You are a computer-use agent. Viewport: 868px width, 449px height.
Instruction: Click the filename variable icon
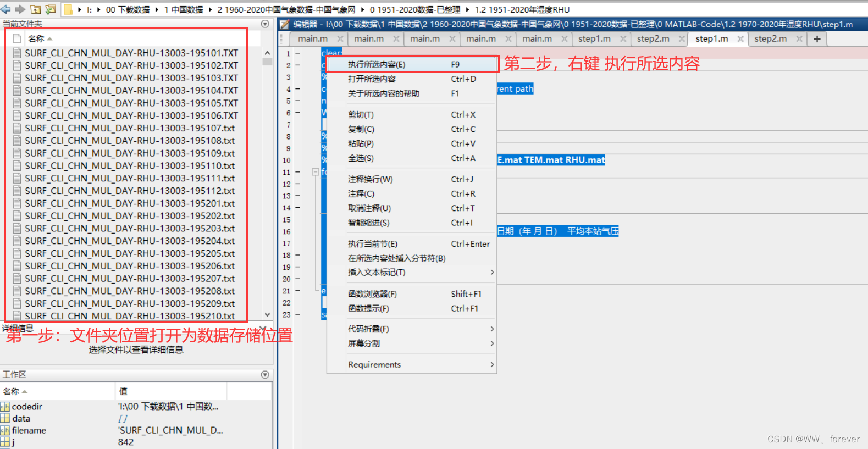5,430
